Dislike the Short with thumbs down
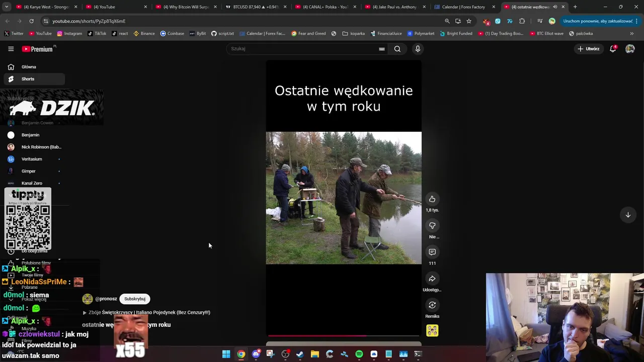 click(x=432, y=226)
